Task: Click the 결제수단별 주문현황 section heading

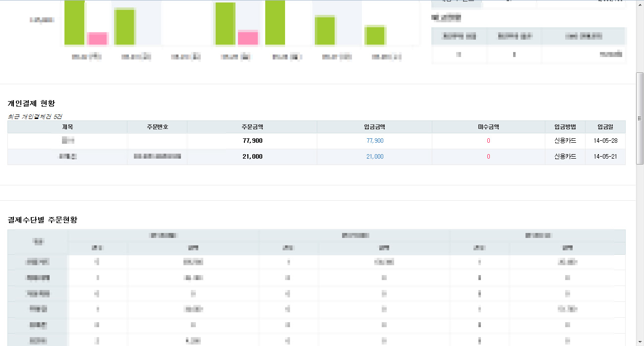Action: pos(43,220)
